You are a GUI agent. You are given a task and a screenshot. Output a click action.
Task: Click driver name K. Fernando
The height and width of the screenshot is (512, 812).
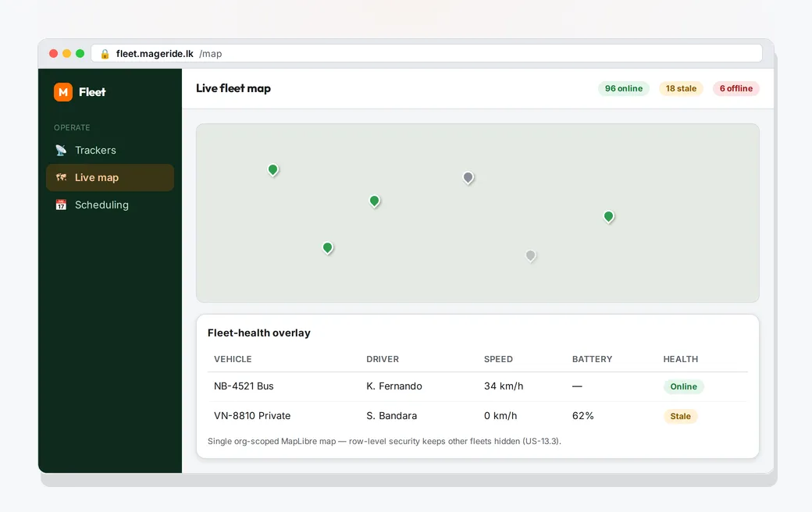394,386
